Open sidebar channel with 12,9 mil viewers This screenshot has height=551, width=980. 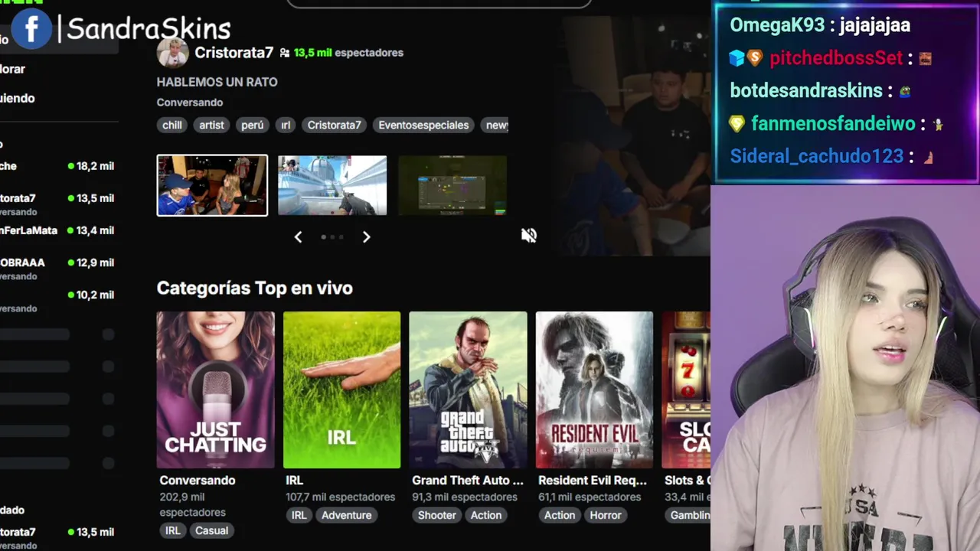[x=57, y=269]
